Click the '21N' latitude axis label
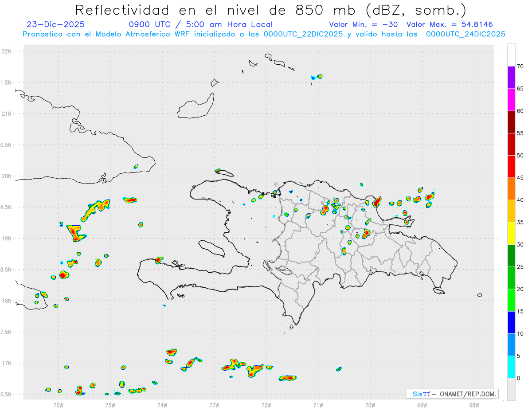532x411 pixels. tap(8, 114)
